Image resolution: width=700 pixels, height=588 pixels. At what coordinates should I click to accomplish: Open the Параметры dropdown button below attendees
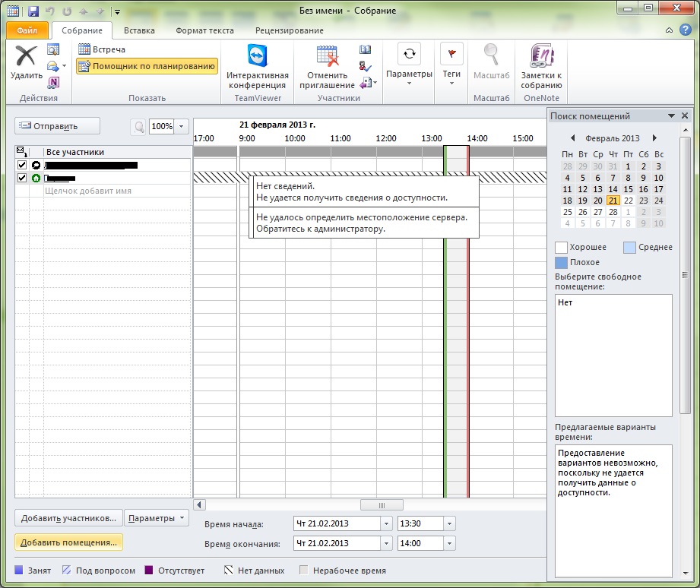(x=157, y=518)
